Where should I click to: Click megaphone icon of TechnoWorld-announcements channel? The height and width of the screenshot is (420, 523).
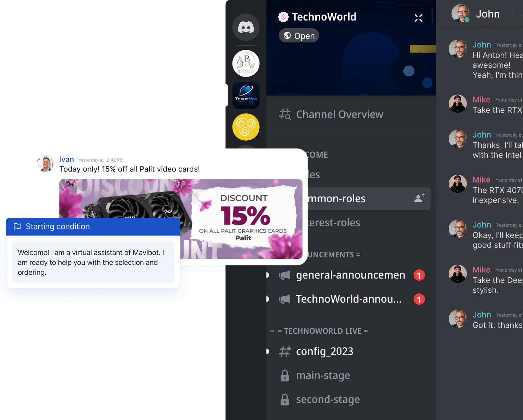tap(285, 299)
